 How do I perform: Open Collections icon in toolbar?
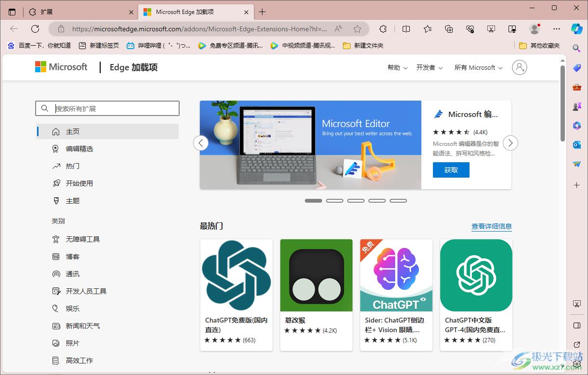[449, 29]
